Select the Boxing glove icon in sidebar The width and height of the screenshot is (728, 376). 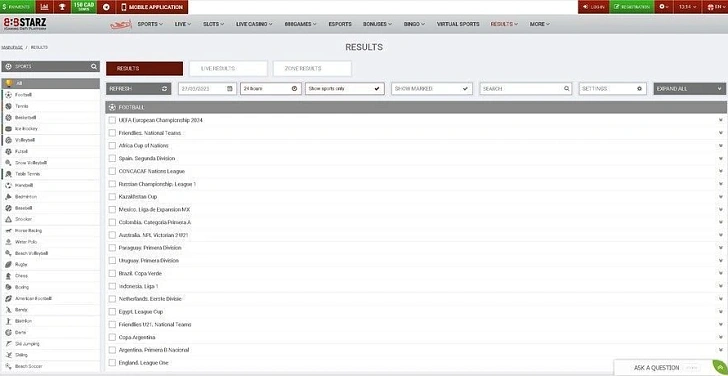(8, 287)
